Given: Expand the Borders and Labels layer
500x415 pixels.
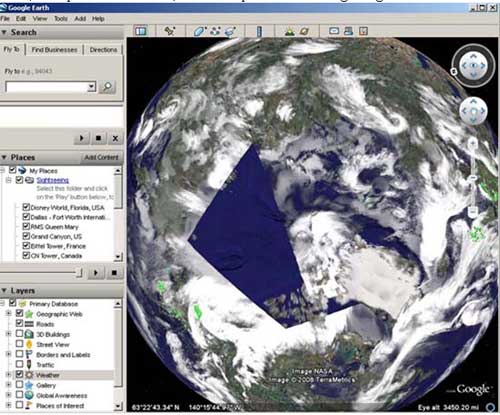Looking at the screenshot, I should click(x=9, y=354).
